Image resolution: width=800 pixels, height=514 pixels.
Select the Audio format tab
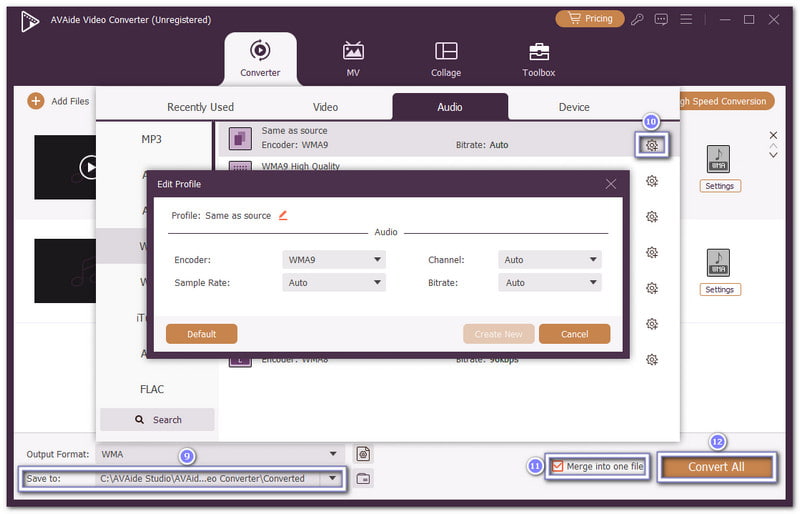[450, 107]
